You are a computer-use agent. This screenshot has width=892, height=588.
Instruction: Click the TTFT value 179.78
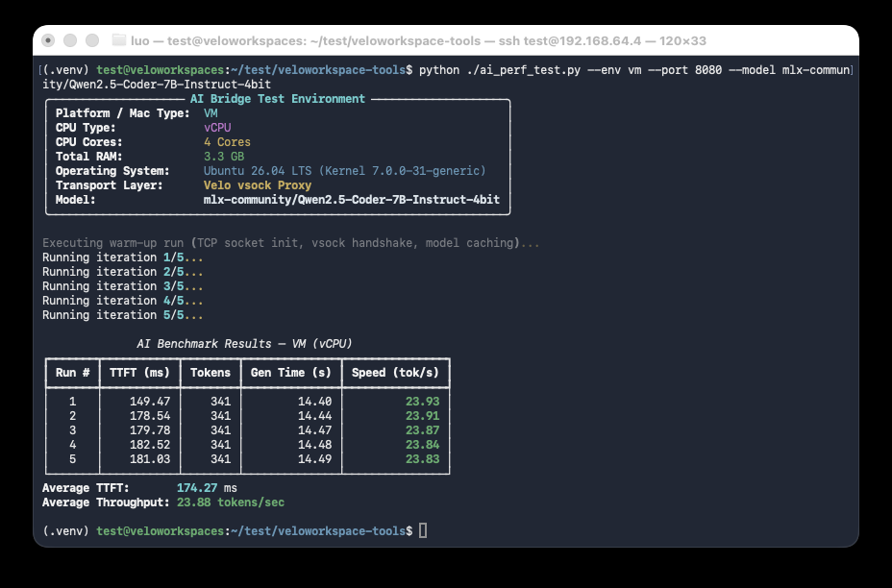tap(150, 430)
